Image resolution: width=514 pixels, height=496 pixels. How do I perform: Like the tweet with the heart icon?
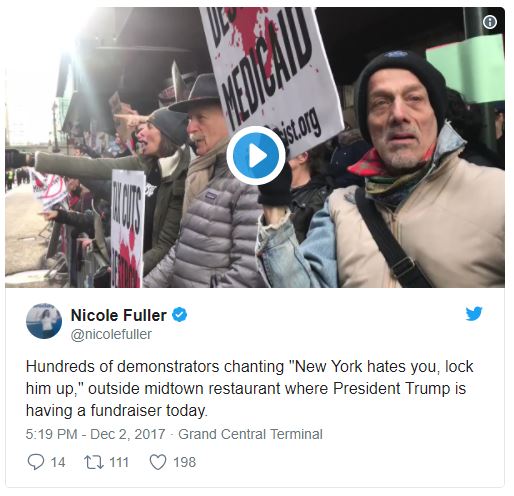[x=158, y=462]
